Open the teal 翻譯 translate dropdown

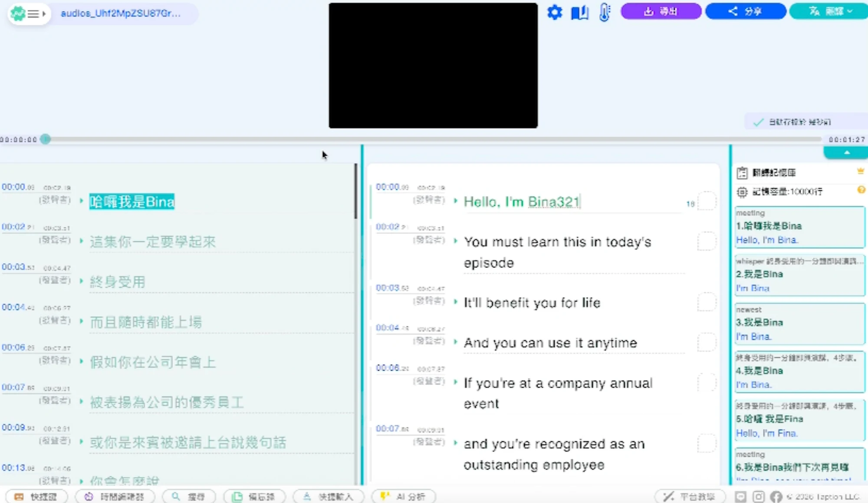click(x=829, y=11)
